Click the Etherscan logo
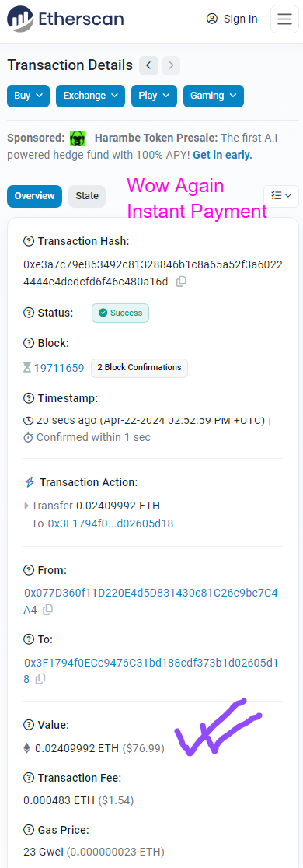 tap(65, 19)
